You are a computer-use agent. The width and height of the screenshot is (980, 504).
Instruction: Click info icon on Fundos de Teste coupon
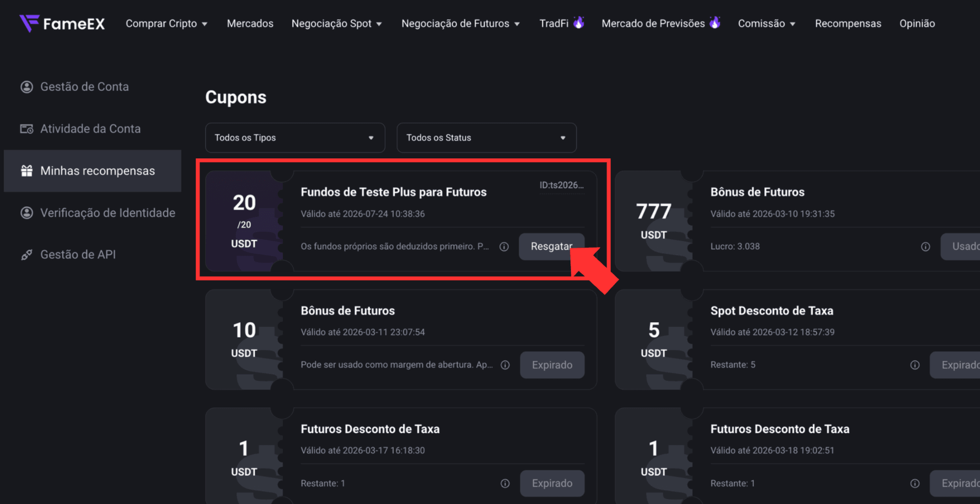coord(504,246)
